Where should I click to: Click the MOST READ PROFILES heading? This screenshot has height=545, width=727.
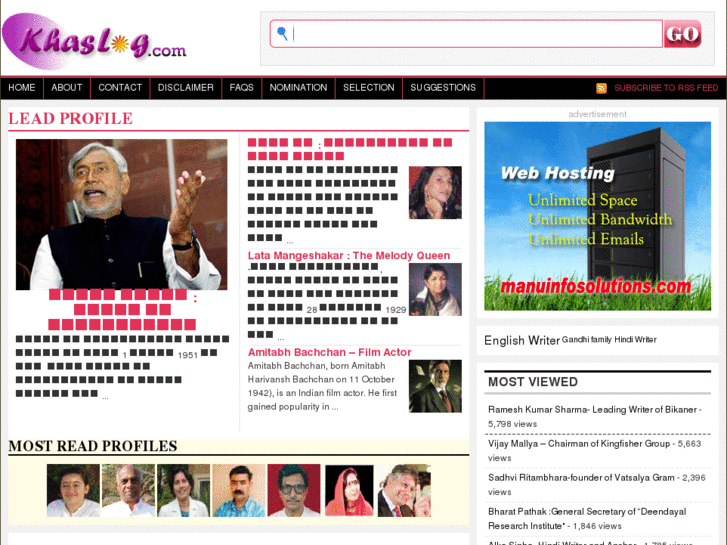coord(93,446)
